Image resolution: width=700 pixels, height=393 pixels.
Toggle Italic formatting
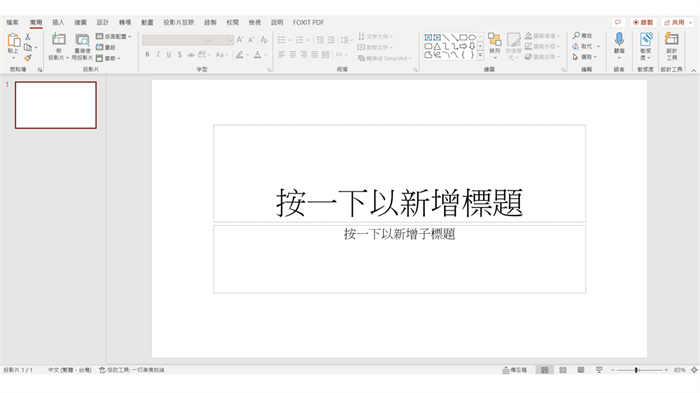(158, 54)
